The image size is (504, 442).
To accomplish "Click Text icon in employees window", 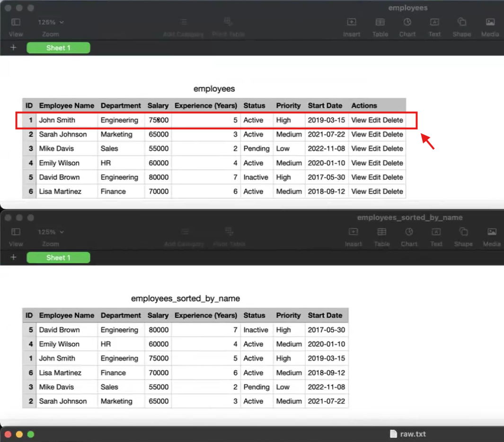I will point(434,22).
